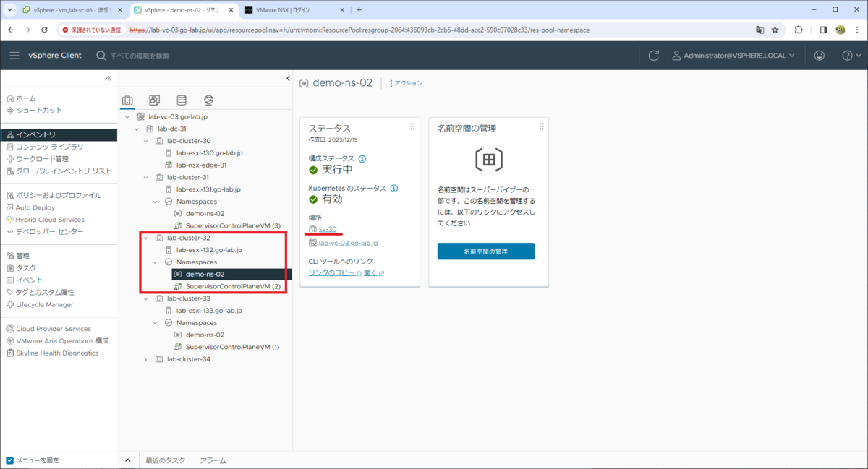The image size is (868, 469).
Task: Collapse lab-cluster-31 tree node
Action: tap(146, 177)
